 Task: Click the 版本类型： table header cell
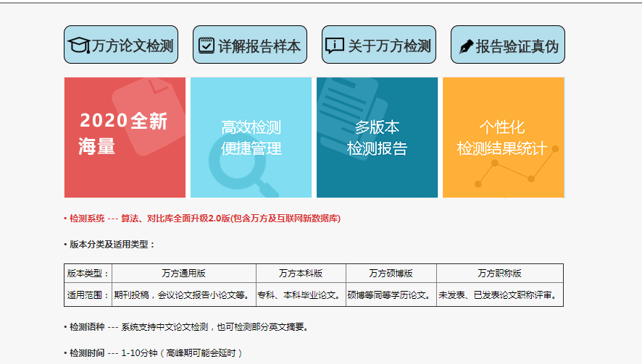click(x=88, y=274)
